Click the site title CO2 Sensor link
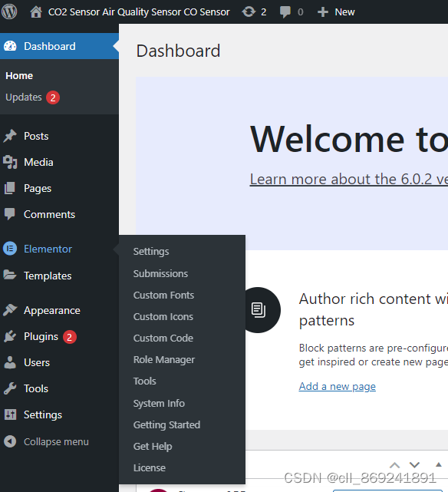The height and width of the screenshot is (492, 448). click(139, 12)
